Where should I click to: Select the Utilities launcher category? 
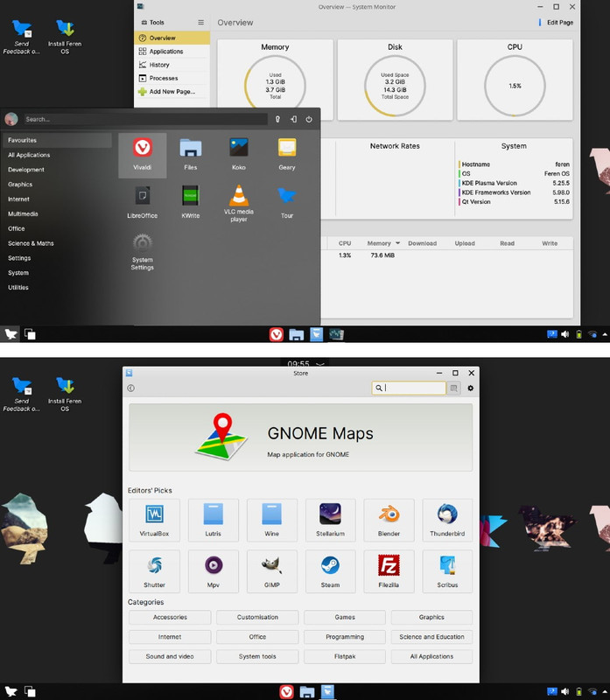tap(57, 288)
